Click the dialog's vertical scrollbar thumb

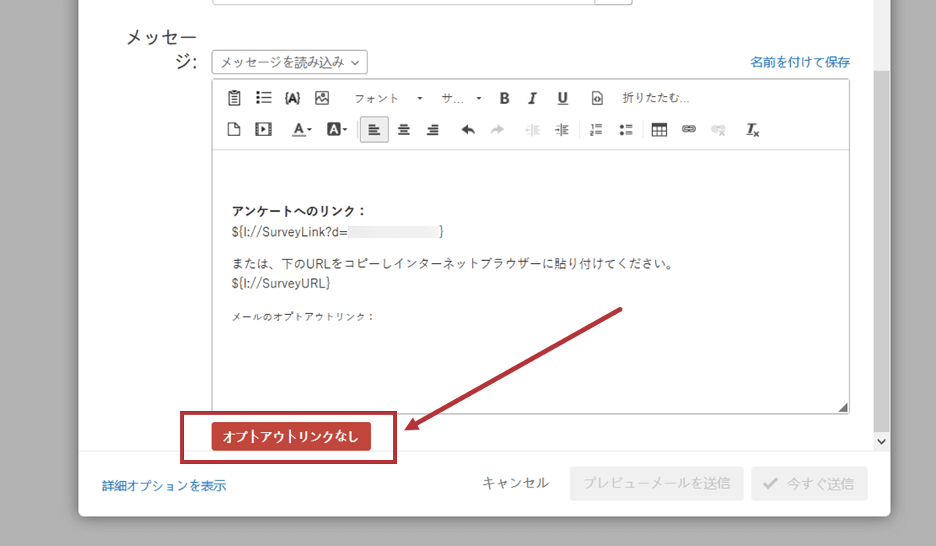pos(882,251)
